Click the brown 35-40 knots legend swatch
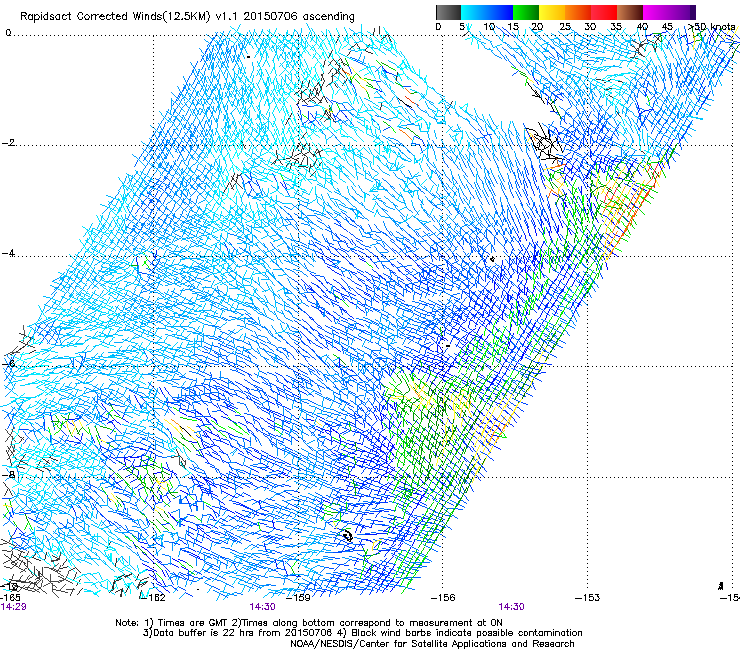 point(630,12)
